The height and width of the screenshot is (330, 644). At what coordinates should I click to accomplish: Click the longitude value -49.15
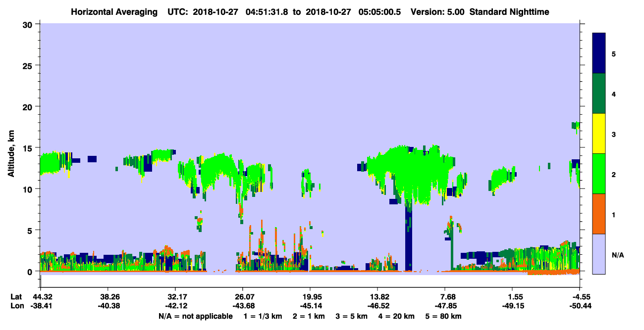512,306
